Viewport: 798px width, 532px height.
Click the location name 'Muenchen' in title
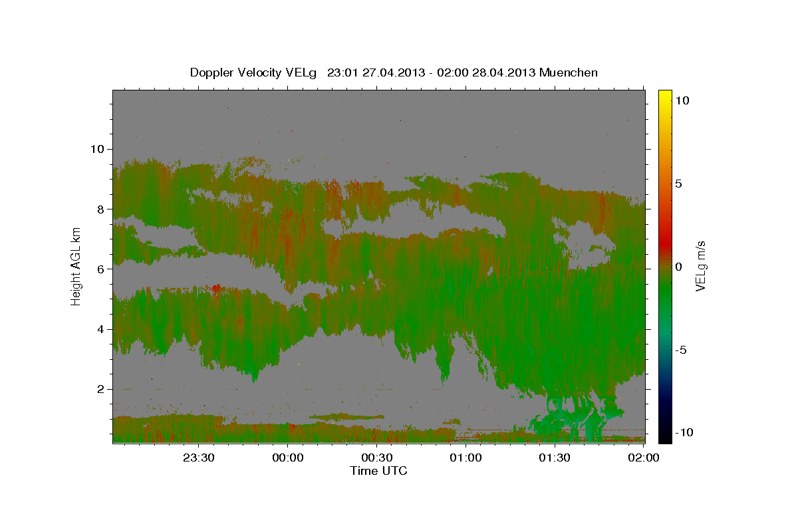tap(567, 72)
